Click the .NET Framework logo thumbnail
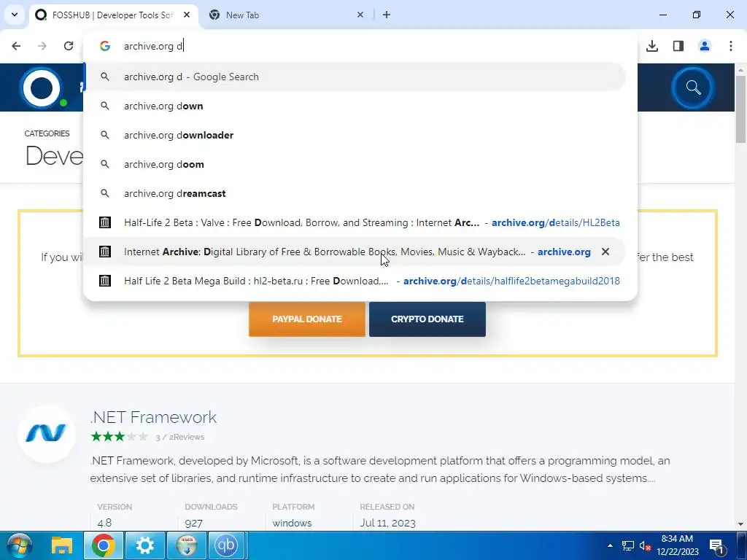Screen dimensions: 747x560 (x=46, y=433)
